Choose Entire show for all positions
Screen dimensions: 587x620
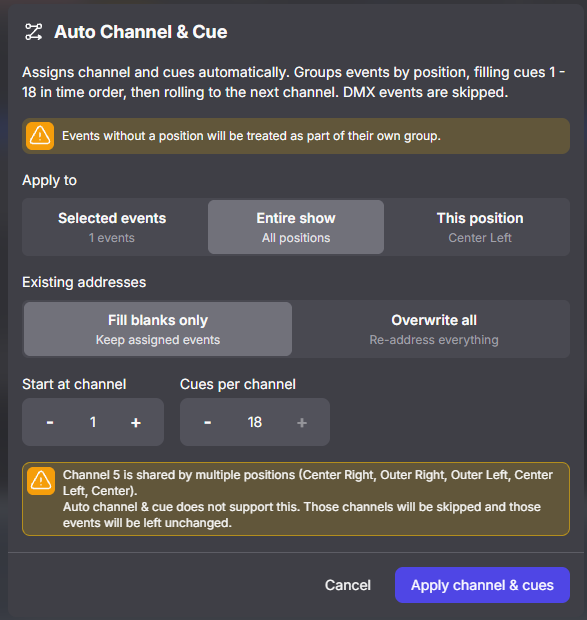point(296,227)
